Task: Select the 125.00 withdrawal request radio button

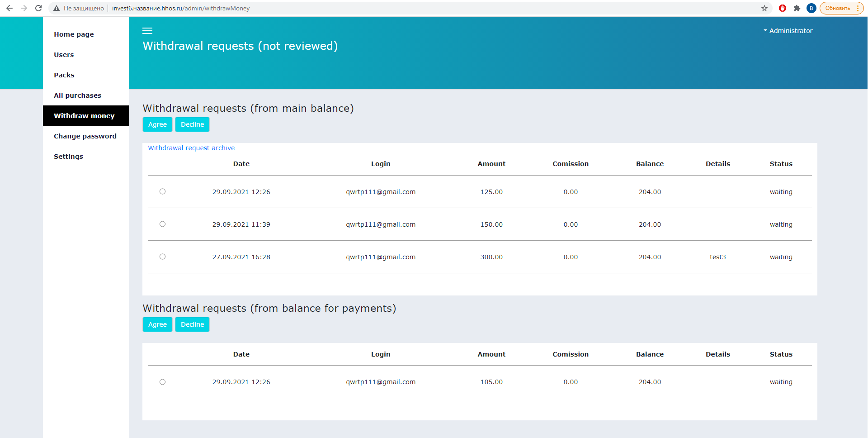Action: tap(163, 191)
